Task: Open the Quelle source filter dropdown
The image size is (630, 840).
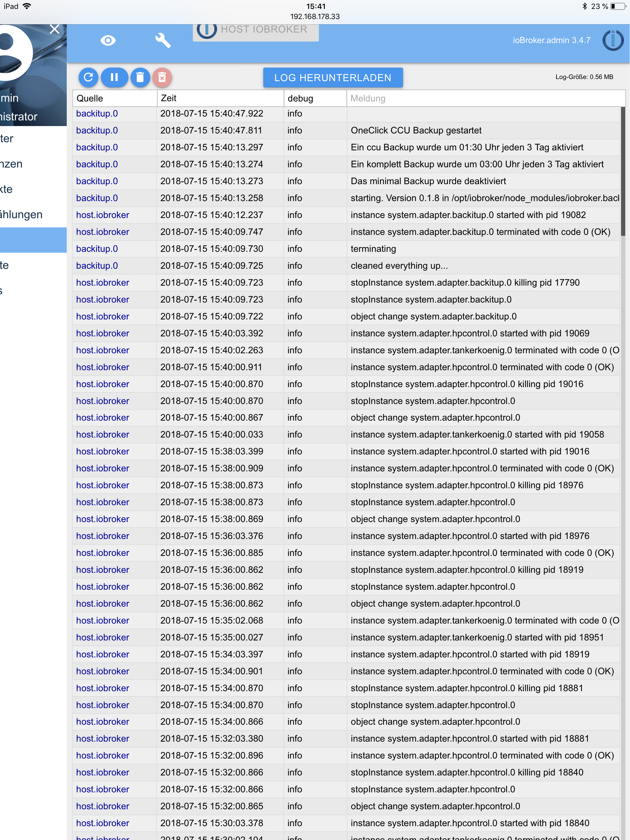Action: coord(114,98)
